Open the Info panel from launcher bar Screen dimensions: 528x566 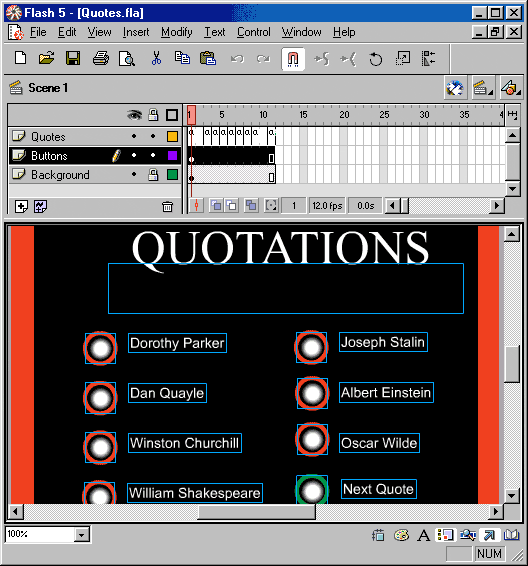(378, 535)
